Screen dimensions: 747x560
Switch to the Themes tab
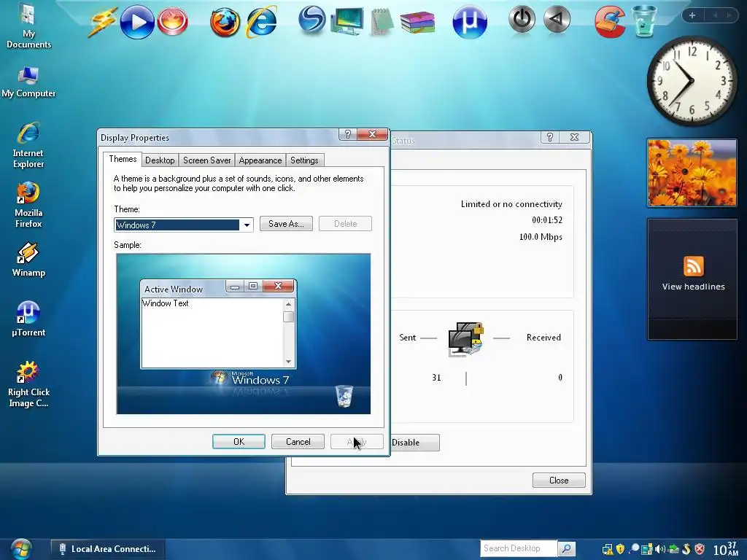tap(123, 159)
